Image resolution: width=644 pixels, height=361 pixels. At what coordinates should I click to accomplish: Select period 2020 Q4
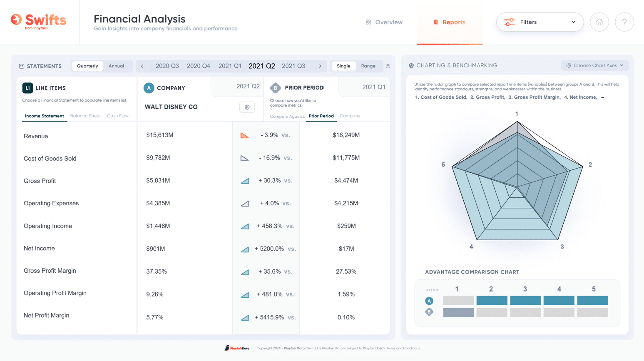(x=198, y=66)
